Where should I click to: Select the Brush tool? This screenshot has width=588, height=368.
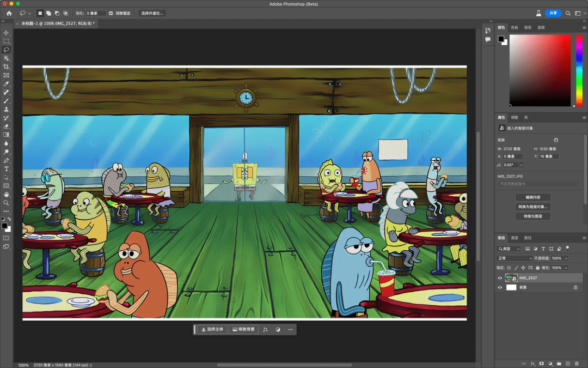point(7,101)
